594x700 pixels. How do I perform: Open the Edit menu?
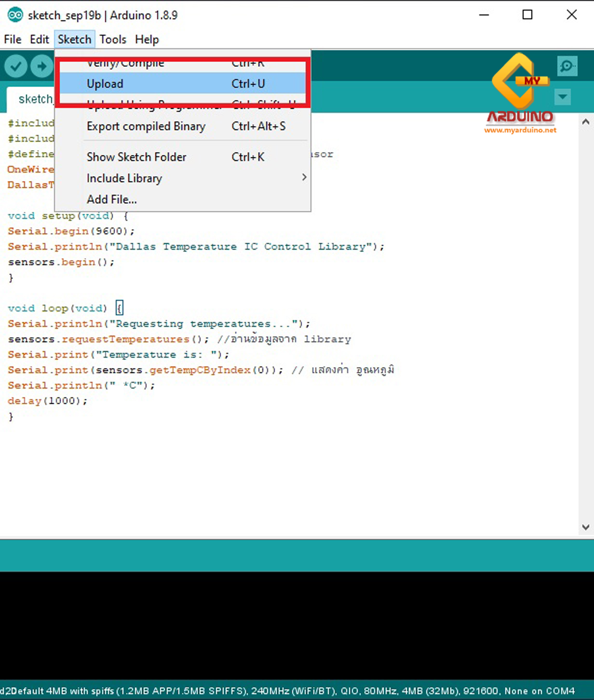39,40
